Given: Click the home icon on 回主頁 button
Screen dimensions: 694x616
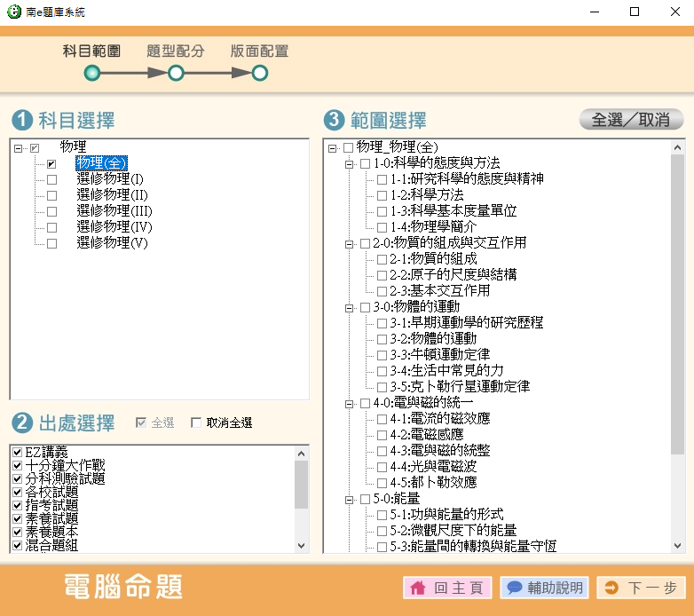Looking at the screenshot, I should tap(417, 588).
